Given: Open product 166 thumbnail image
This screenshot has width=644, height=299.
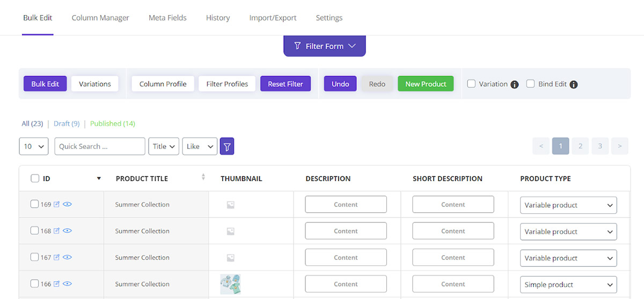Looking at the screenshot, I should [x=230, y=284].
